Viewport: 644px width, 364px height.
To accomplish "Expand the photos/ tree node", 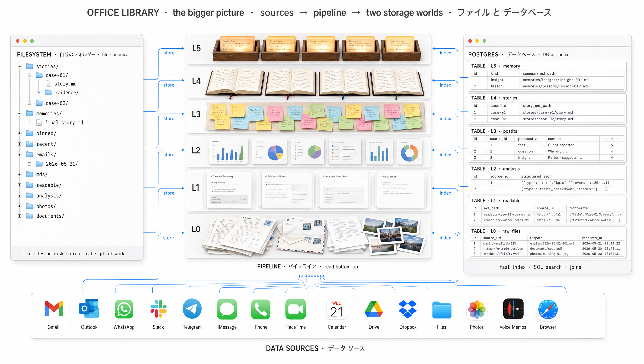I will [x=19, y=206].
